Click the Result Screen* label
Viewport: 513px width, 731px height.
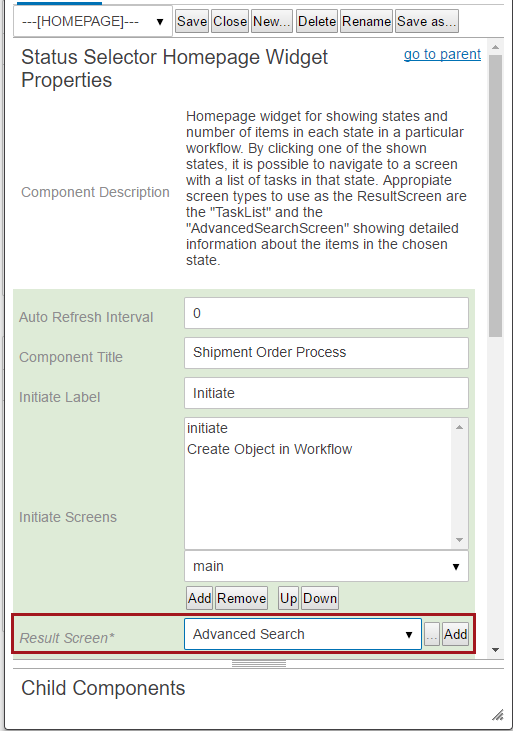click(x=67, y=638)
